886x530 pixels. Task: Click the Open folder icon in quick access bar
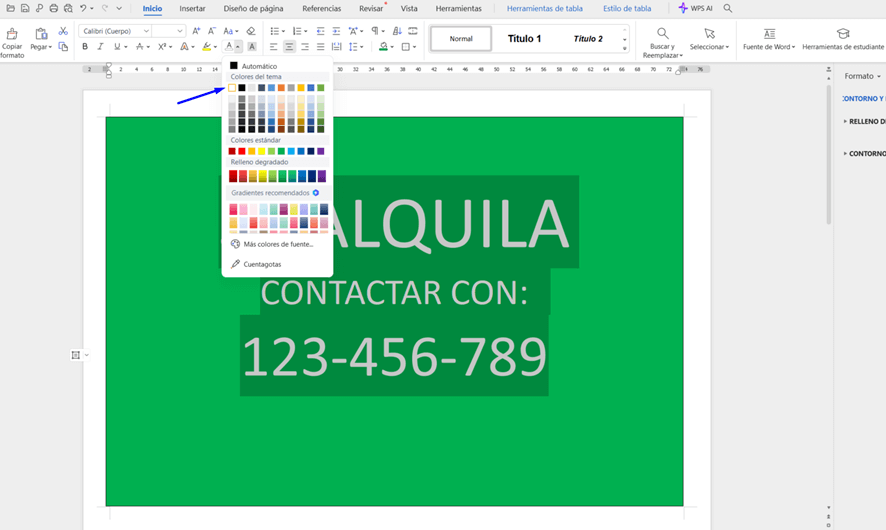coord(10,8)
